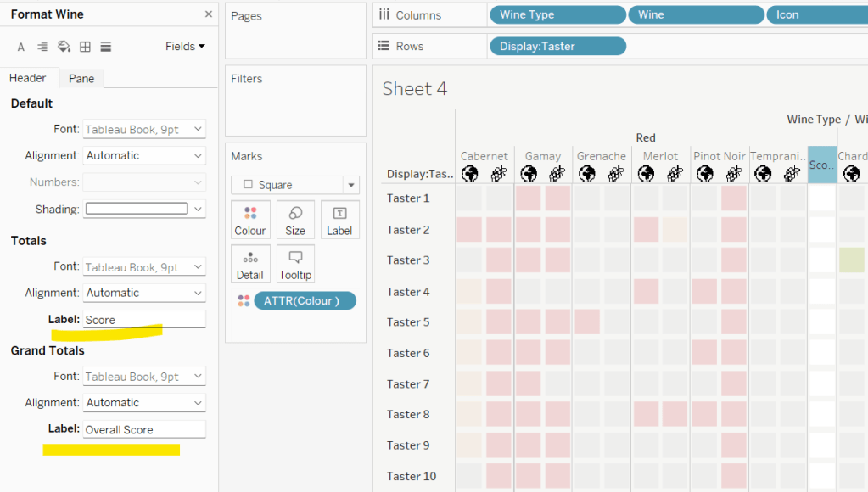
Task: Select the ATTR(Colour) pill on Marks
Action: 305,300
